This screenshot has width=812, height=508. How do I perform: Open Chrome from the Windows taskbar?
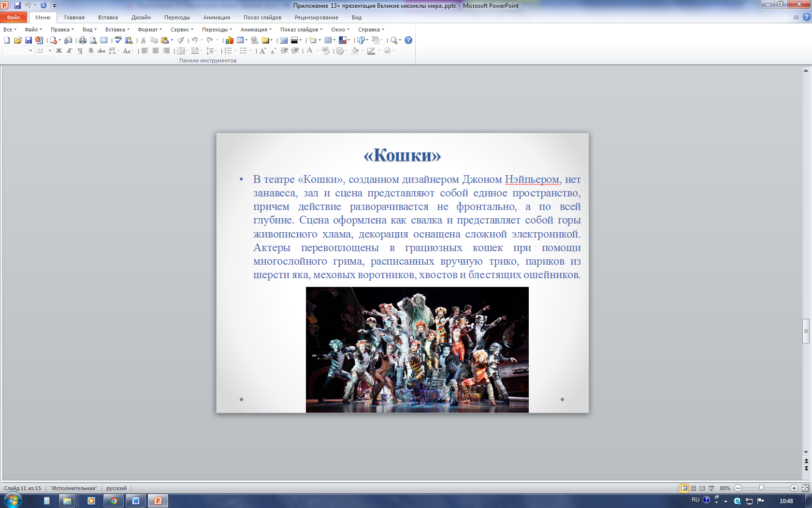(114, 501)
